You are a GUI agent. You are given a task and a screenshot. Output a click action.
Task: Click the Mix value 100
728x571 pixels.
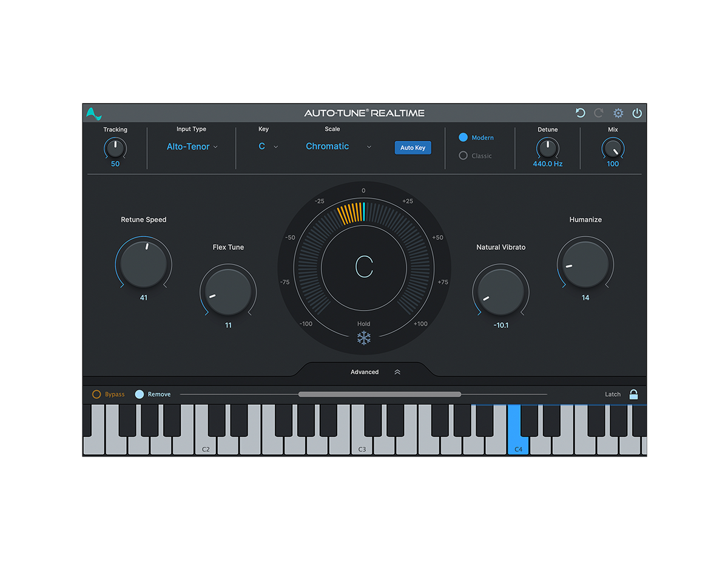[613, 164]
